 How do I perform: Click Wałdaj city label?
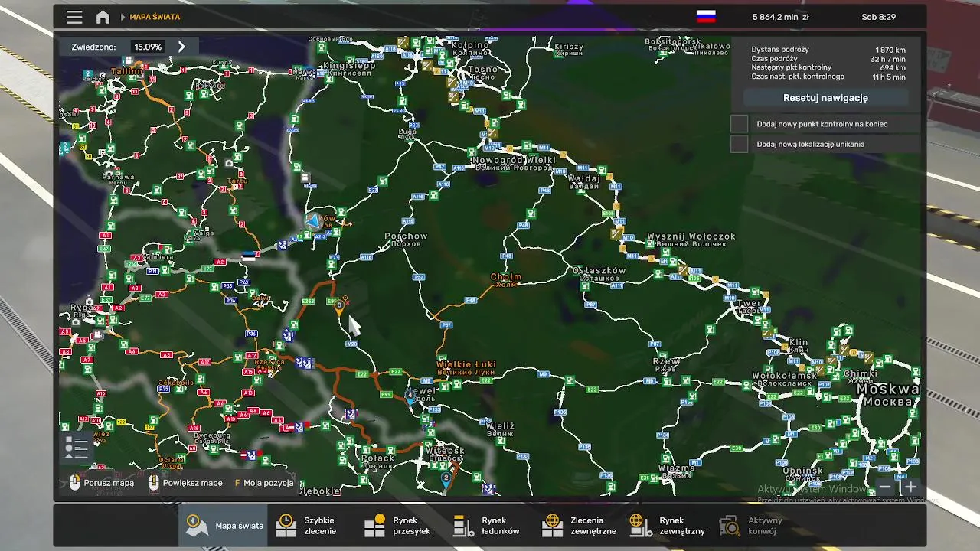[x=583, y=178]
